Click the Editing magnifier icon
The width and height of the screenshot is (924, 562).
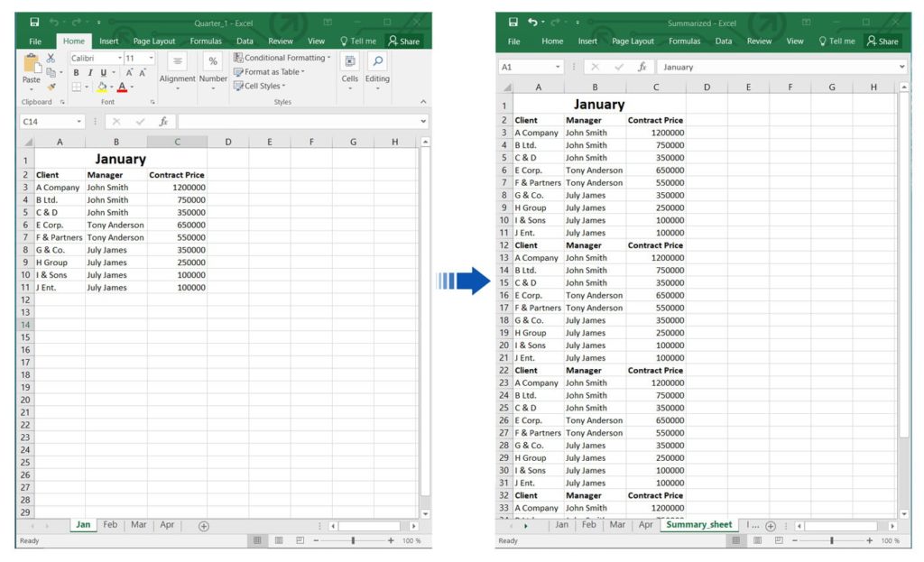tap(377, 60)
